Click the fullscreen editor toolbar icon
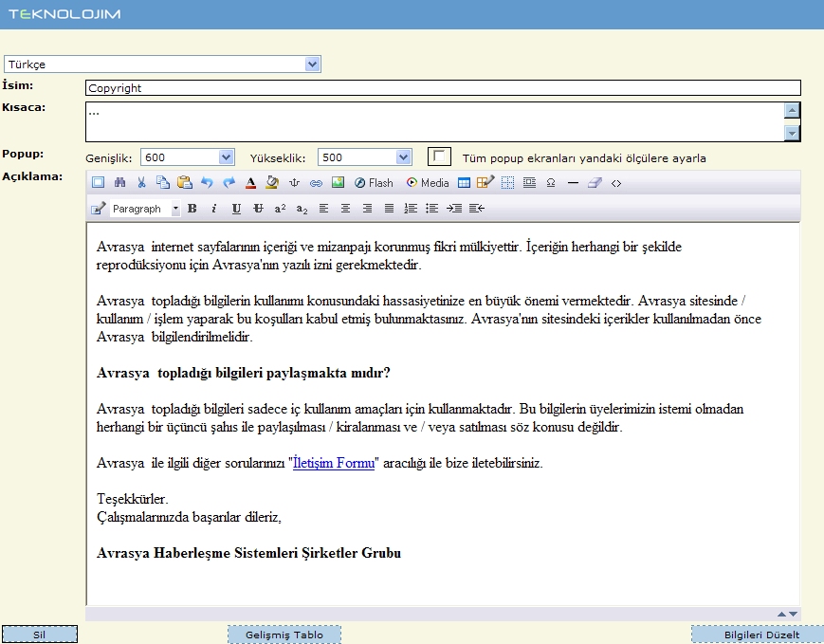The image size is (824, 644). 98,182
